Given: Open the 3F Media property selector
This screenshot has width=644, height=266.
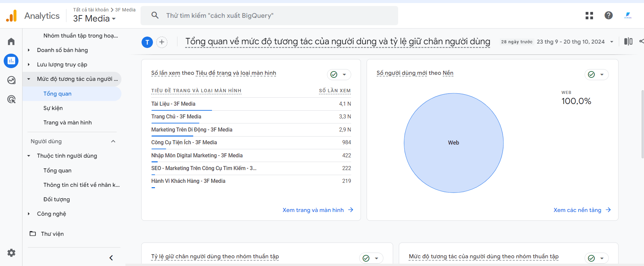Looking at the screenshot, I should pyautogui.click(x=95, y=18).
